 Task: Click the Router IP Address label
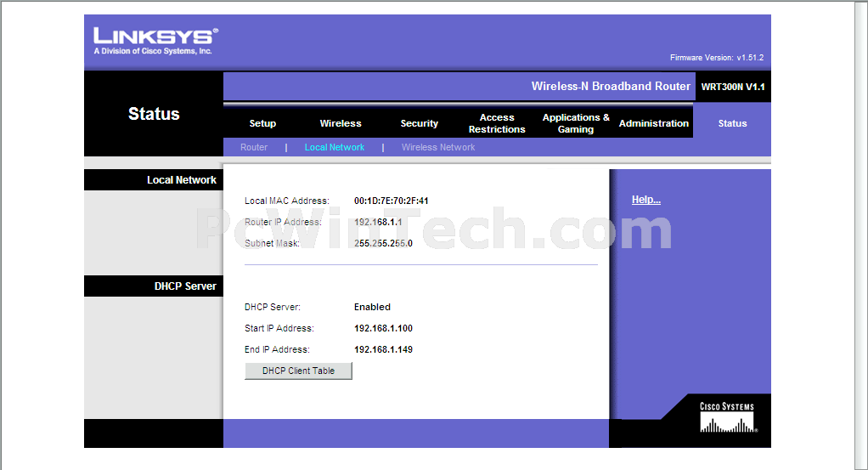pos(283,222)
